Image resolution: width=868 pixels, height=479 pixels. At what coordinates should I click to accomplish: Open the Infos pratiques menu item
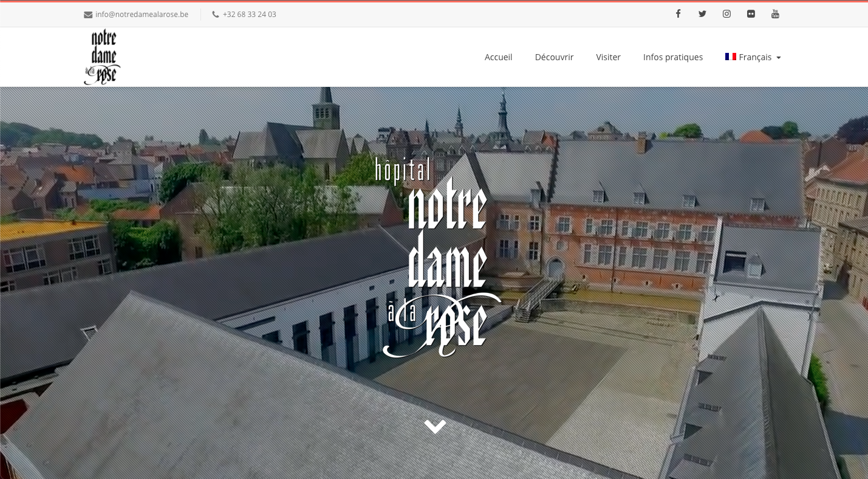point(672,57)
